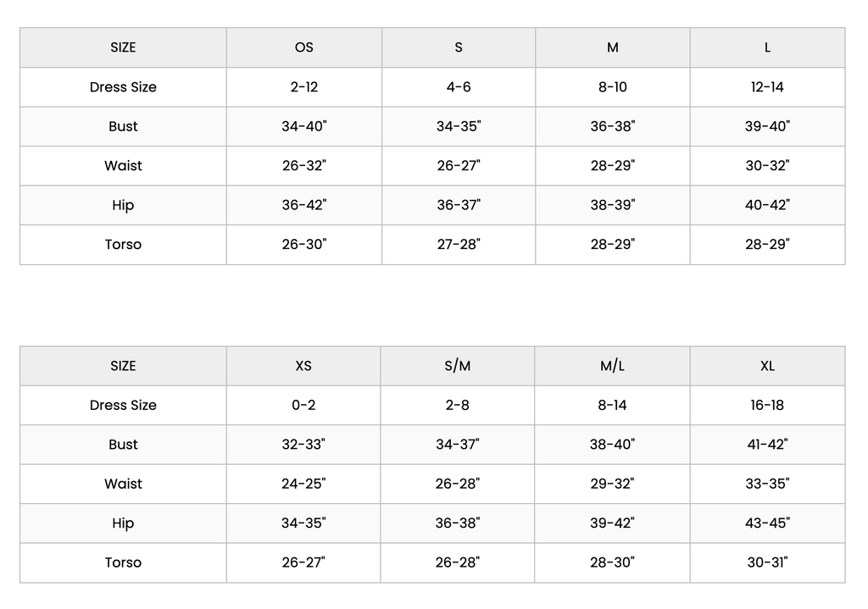The height and width of the screenshot is (609, 868).
Task: Select the 29-32" waist cell for M/L
Action: tap(612, 484)
